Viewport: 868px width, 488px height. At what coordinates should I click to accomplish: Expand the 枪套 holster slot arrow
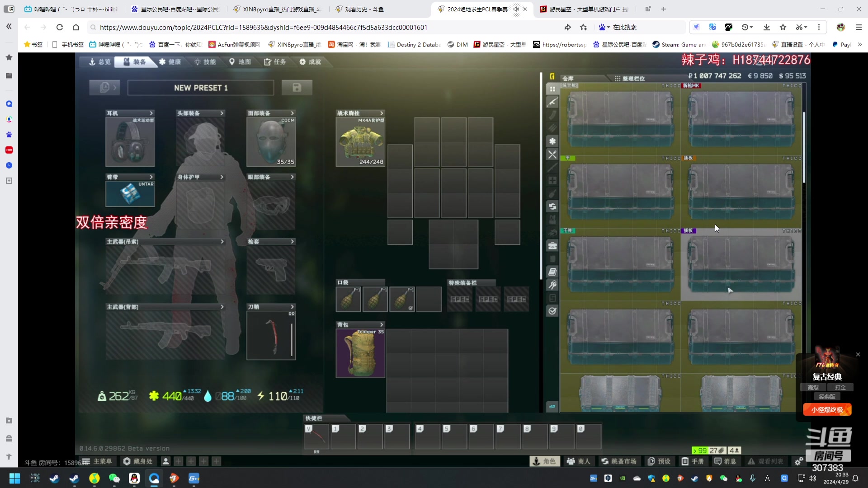292,242
